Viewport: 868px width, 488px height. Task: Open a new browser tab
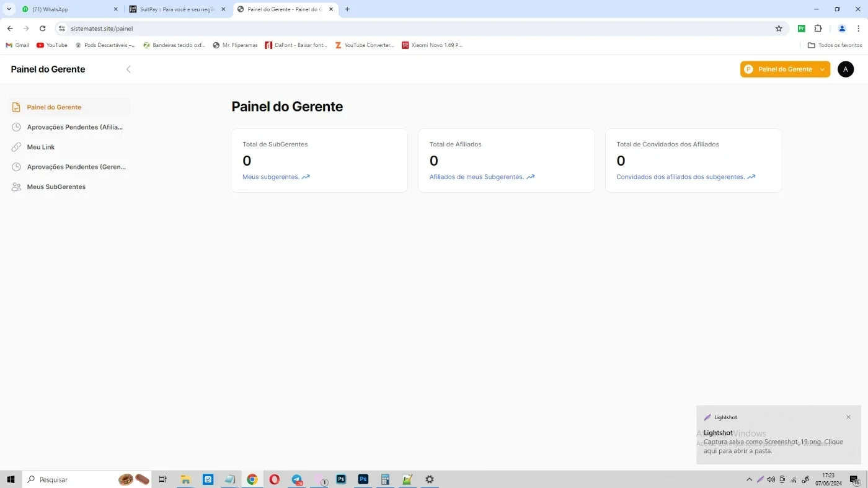(347, 9)
